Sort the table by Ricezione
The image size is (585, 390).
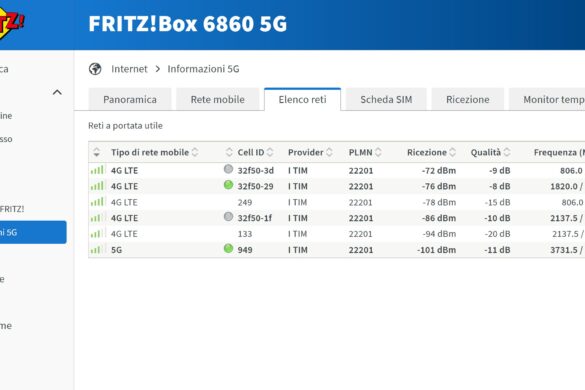(x=431, y=152)
